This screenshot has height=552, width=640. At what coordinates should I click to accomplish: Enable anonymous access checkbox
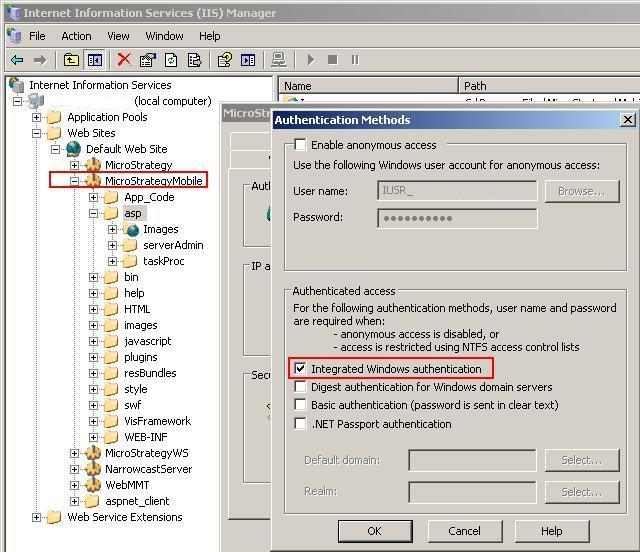(300, 145)
